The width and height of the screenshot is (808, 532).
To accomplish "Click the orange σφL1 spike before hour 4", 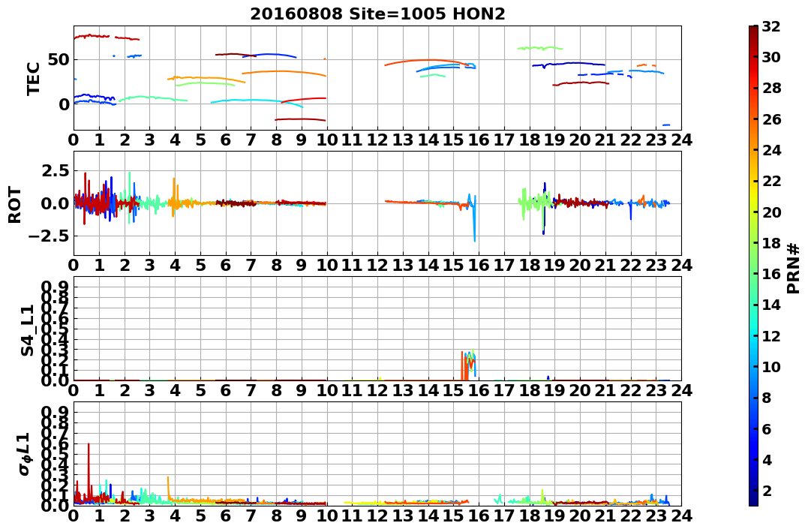I will 169,487.
